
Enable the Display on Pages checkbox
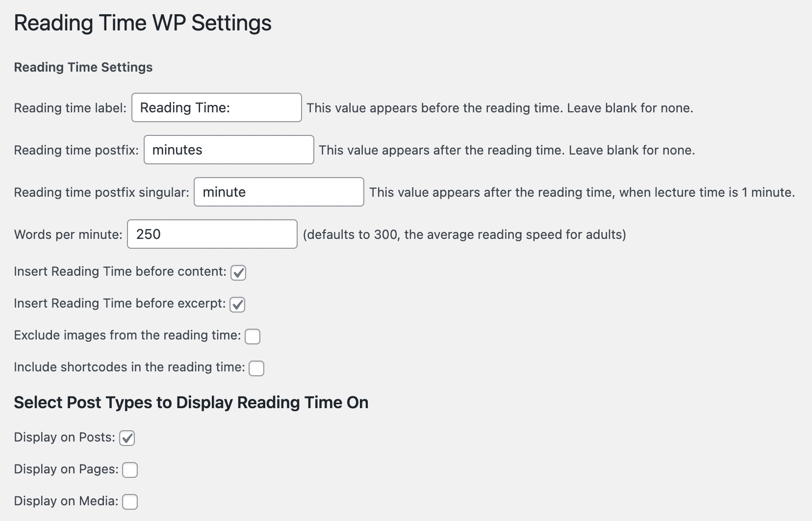coord(130,470)
